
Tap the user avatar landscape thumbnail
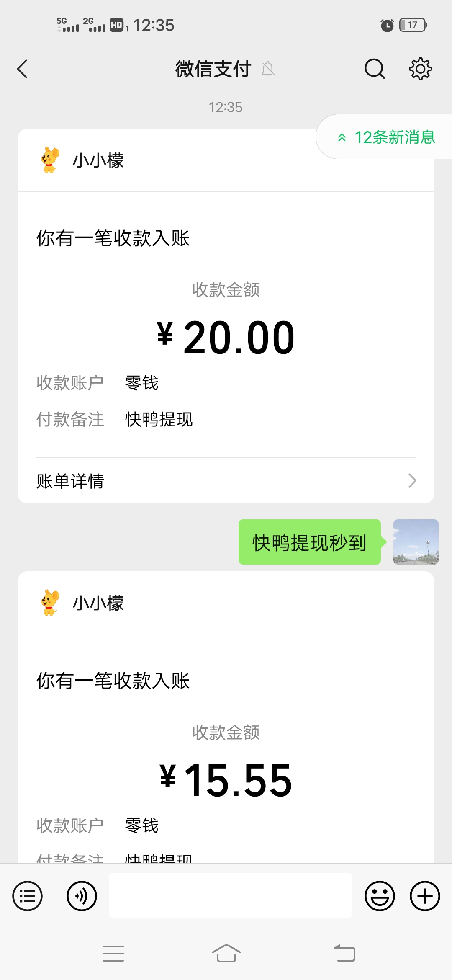click(x=416, y=542)
